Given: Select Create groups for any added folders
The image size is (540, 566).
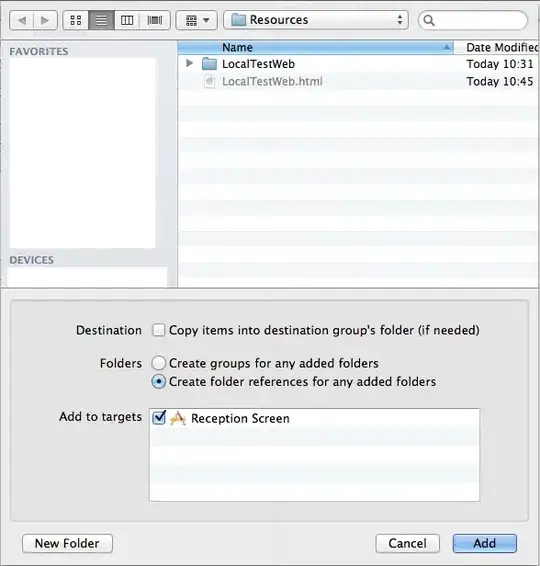Looking at the screenshot, I should click(x=158, y=363).
